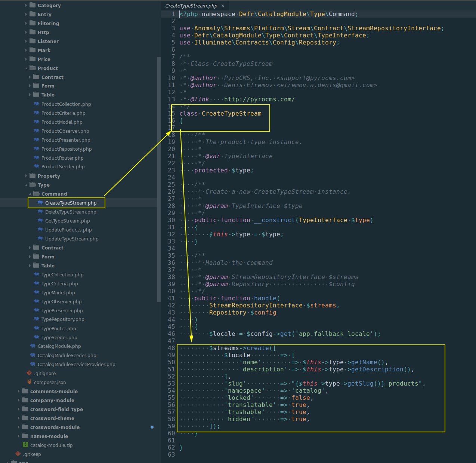
Task: Select the Listener folder
Action: click(48, 41)
